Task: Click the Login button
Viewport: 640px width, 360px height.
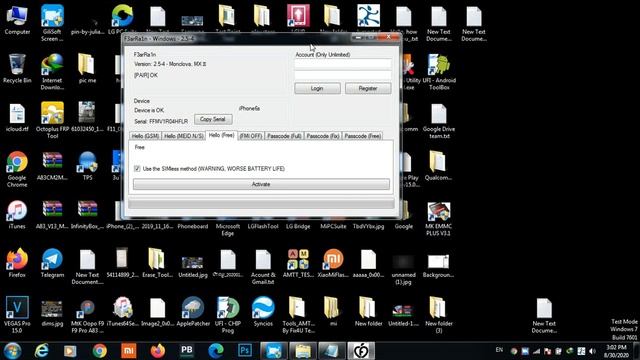Action: pos(317,88)
